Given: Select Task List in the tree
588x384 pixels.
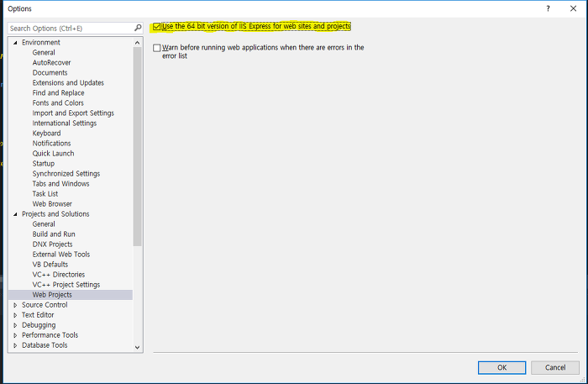Looking at the screenshot, I should point(45,194).
